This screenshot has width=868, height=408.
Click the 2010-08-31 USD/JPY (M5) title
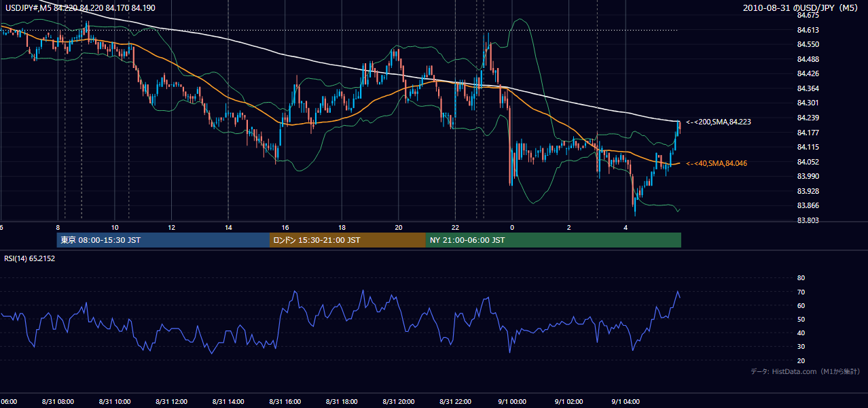click(801, 8)
